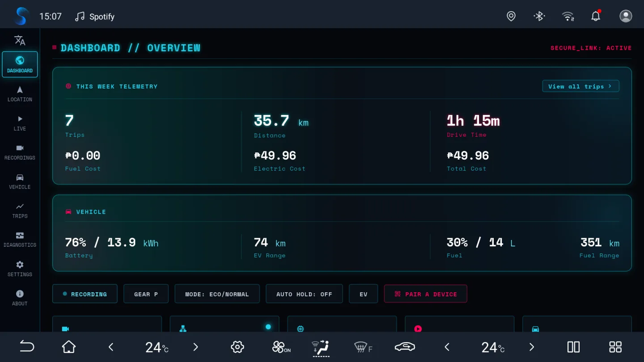
Task: Click the Pair a Device button
Action: coord(425,294)
